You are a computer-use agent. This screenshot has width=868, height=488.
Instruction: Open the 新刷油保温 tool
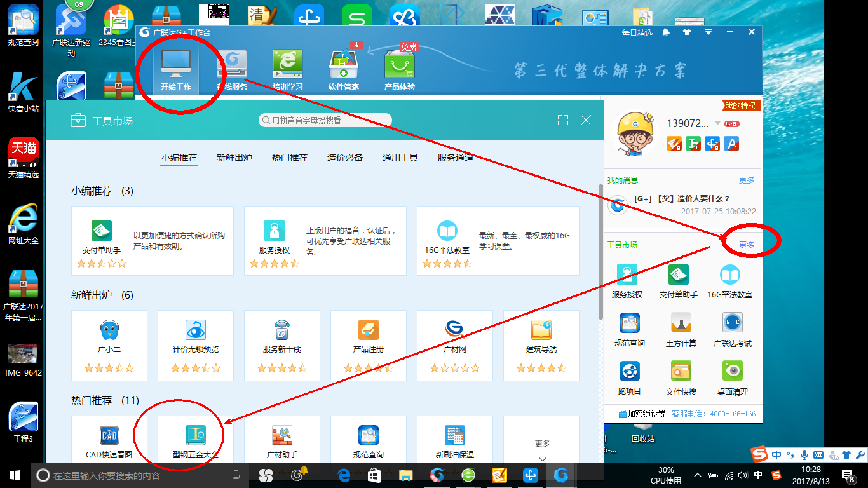point(455,440)
